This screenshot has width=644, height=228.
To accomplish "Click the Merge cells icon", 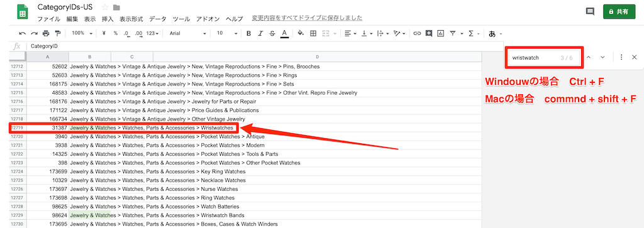I will (326, 34).
